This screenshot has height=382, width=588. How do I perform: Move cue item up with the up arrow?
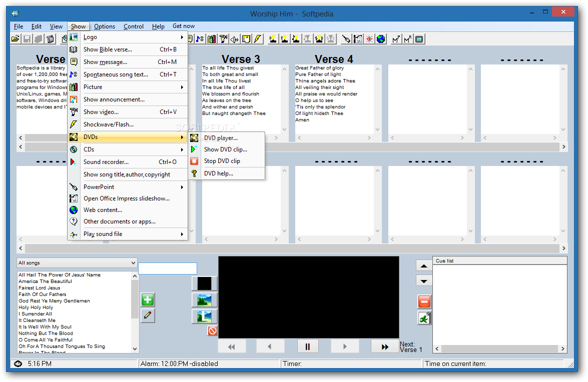(424, 266)
